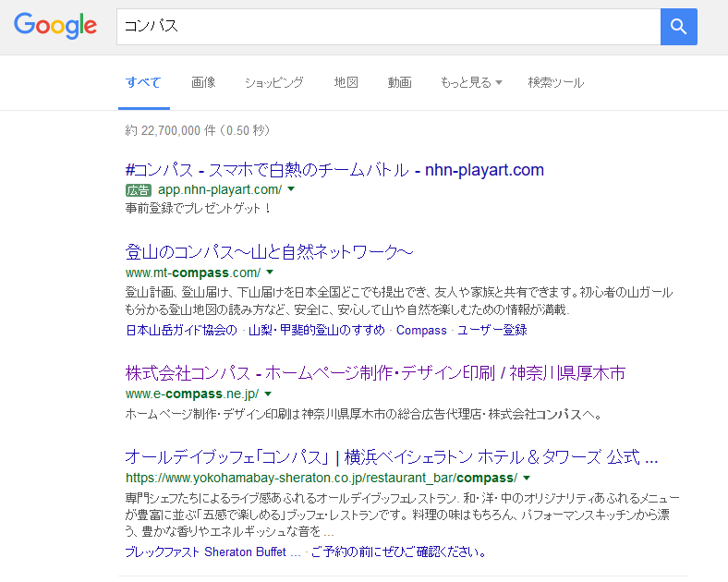
Task: Click the blue search magnifier button
Action: pyautogui.click(x=678, y=27)
